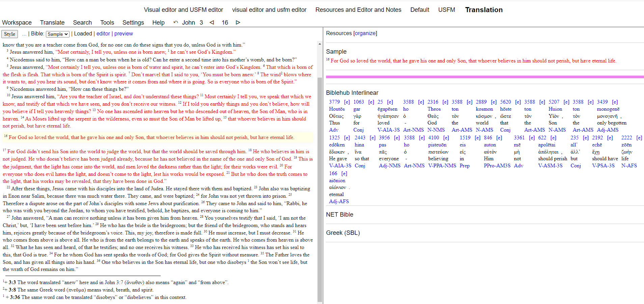
Task: Open the Resources and Editor and Notes layout
Action: pyautogui.click(x=358, y=10)
